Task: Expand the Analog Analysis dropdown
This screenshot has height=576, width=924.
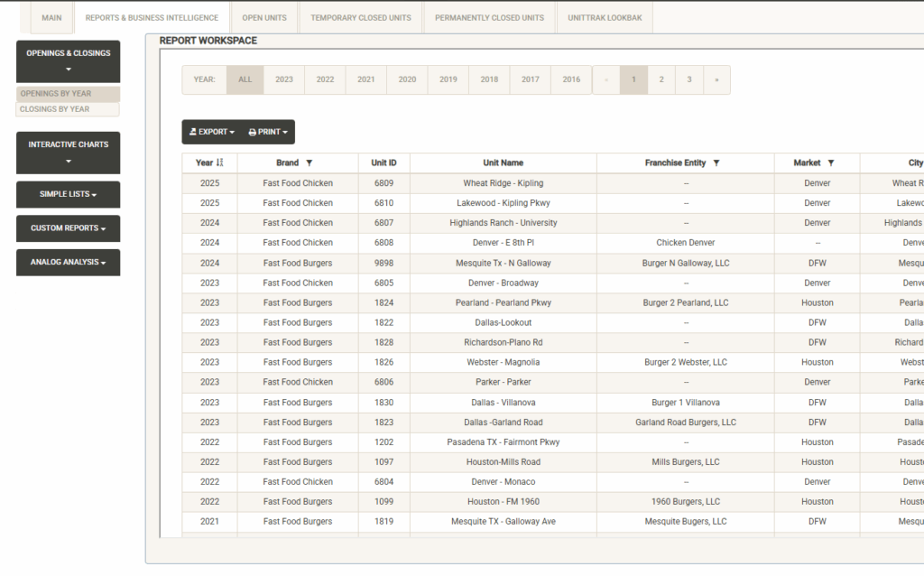Action: click(x=69, y=263)
